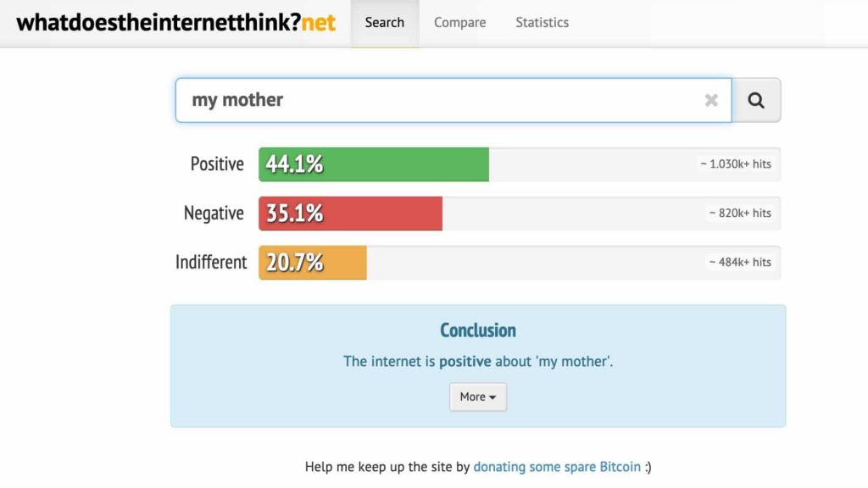Expand the More dropdown in Conclusion

pyautogui.click(x=478, y=396)
